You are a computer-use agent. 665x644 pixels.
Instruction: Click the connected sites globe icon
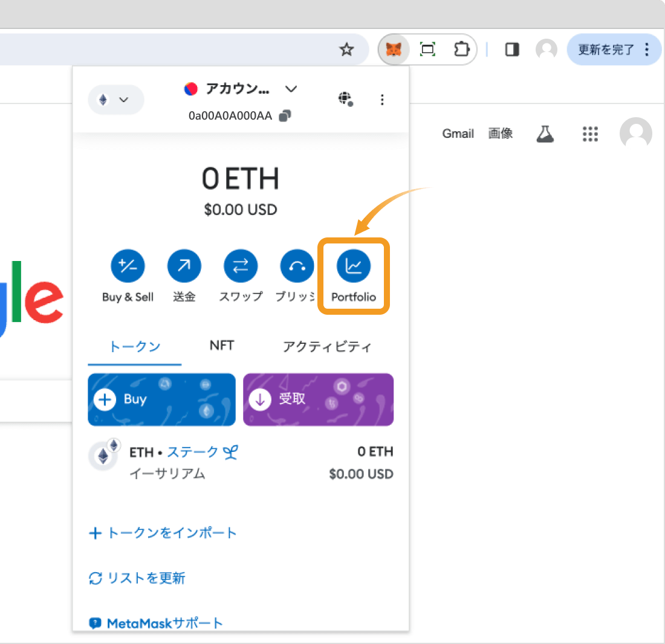pyautogui.click(x=346, y=100)
